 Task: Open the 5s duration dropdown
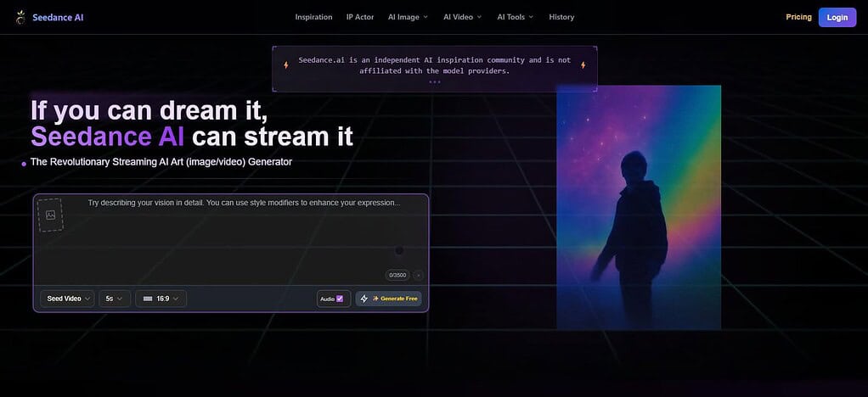click(x=115, y=299)
